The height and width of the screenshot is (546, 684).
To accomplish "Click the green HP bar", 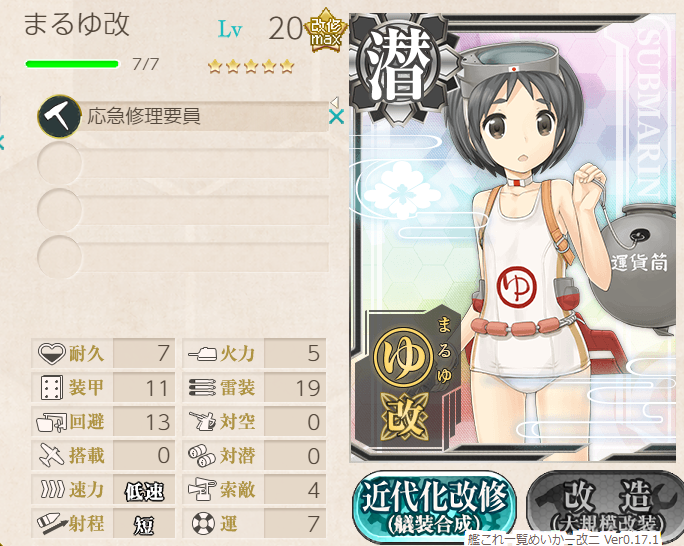I will [72, 64].
